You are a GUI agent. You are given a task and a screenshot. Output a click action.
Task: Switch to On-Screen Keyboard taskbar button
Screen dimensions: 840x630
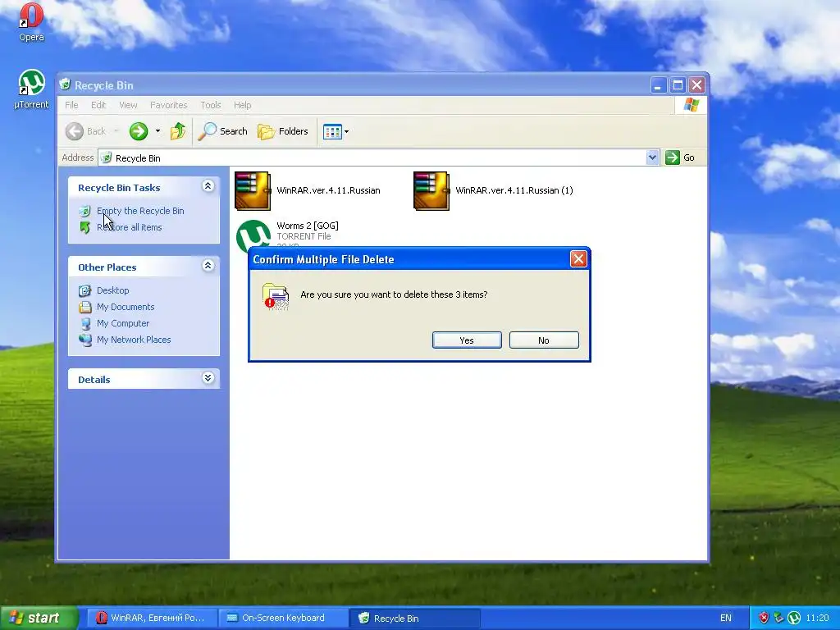[x=282, y=618]
